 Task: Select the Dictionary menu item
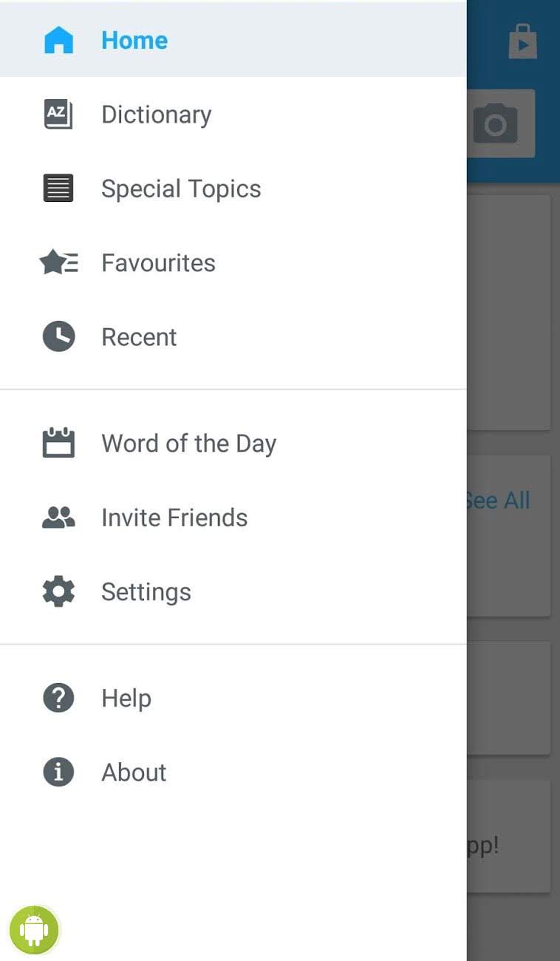(x=156, y=115)
